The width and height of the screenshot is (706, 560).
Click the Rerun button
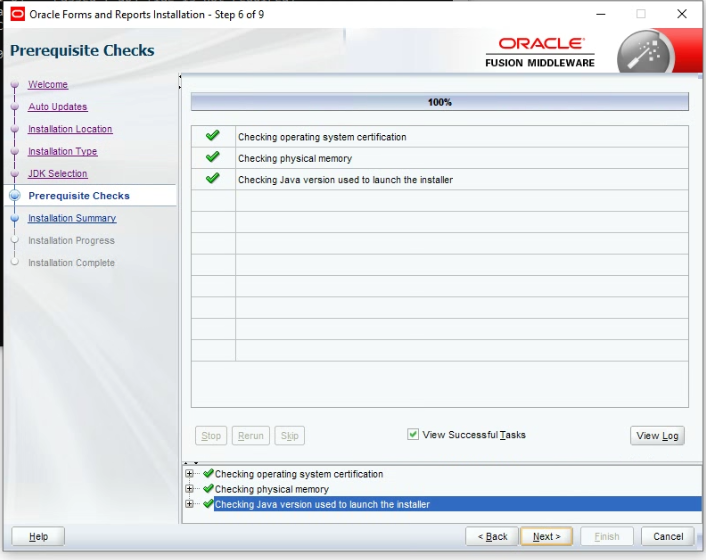pos(250,435)
